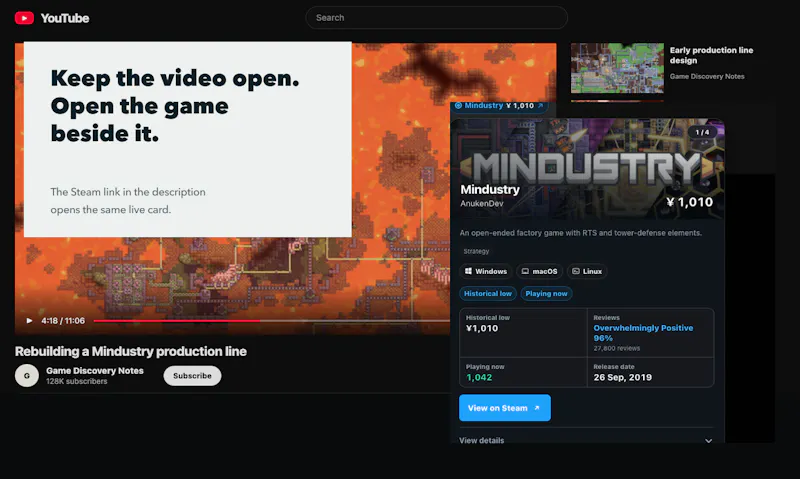Open the Game Discovery Notes channel name
Viewport: 800px width, 479px height.
[x=95, y=370]
